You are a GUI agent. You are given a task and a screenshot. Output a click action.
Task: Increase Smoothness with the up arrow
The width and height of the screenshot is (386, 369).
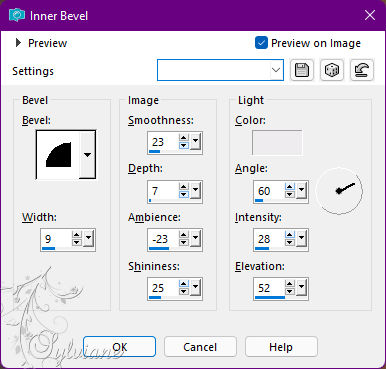pyautogui.click(x=183, y=138)
